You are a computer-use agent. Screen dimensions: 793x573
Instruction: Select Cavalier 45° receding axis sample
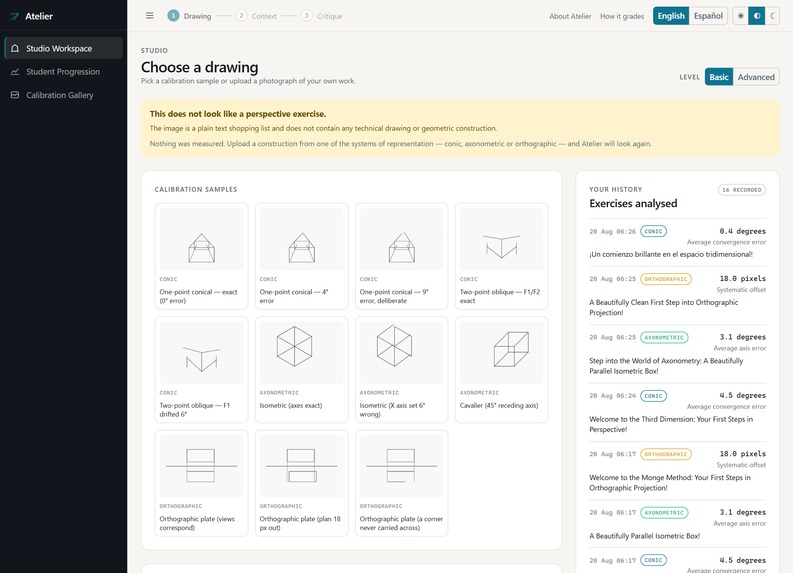501,370
